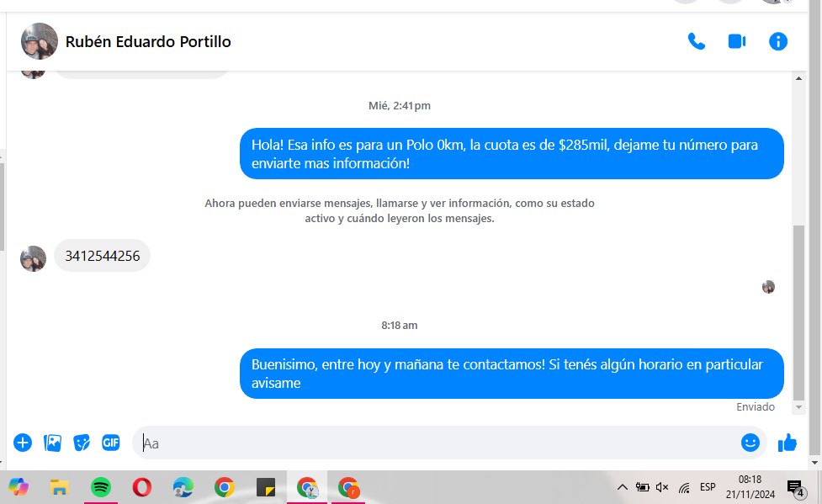This screenshot has height=504, width=822.
Task: Click the phone number message 3412544256
Action: click(x=103, y=256)
